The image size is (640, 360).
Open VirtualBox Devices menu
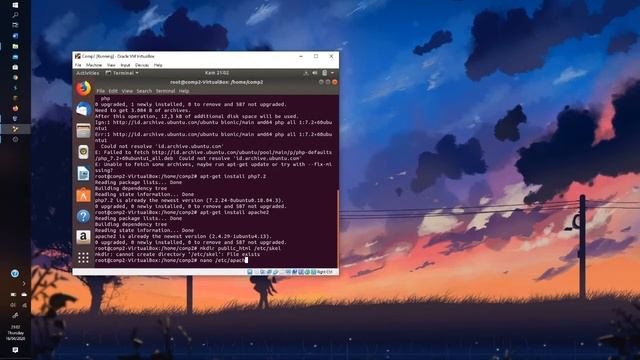[142, 65]
